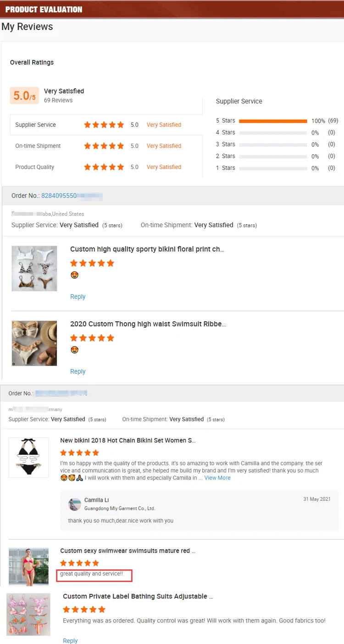This screenshot has width=344, height=644.
Task: Open 'New bikini 2018 Hot Chain Bikini' title
Action: pyautogui.click(x=128, y=440)
